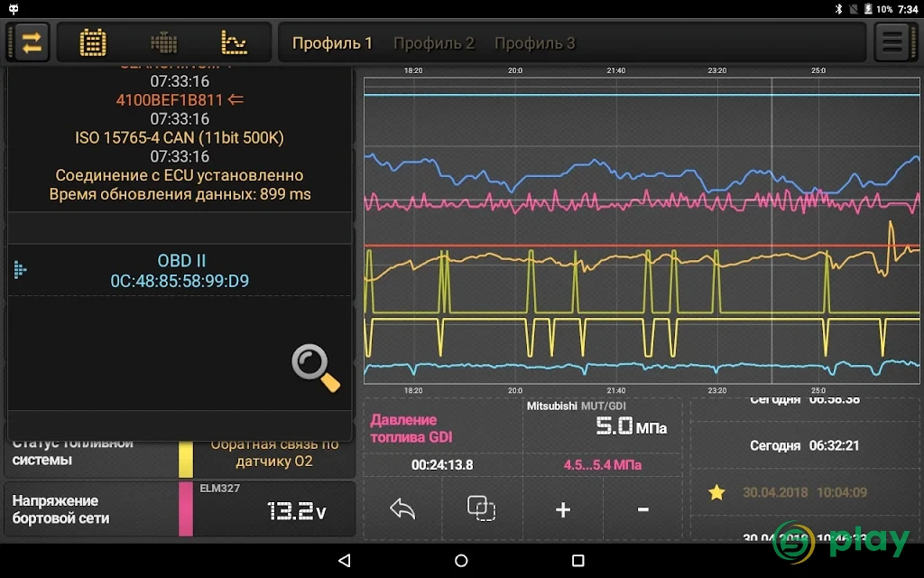
Task: Switch to Профиль 3 tab
Action: pos(534,43)
